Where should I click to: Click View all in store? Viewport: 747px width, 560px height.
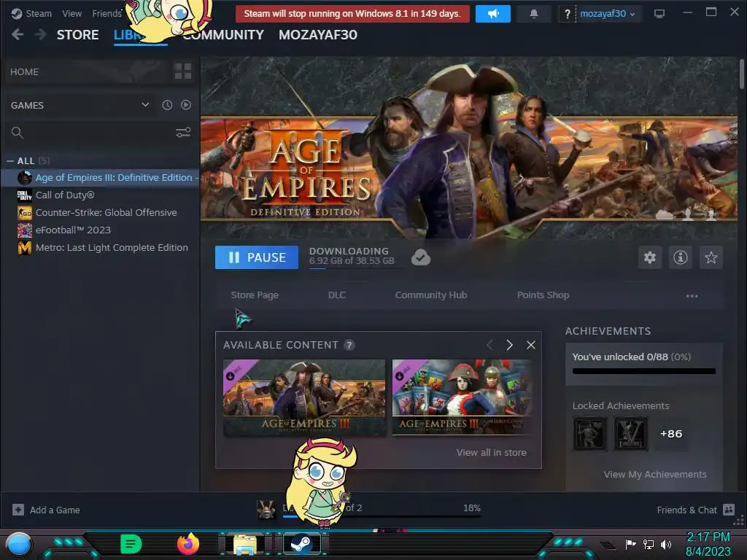[491, 452]
